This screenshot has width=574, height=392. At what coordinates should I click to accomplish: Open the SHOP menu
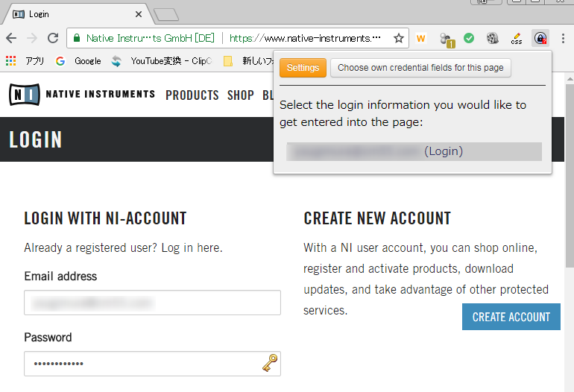[241, 95]
